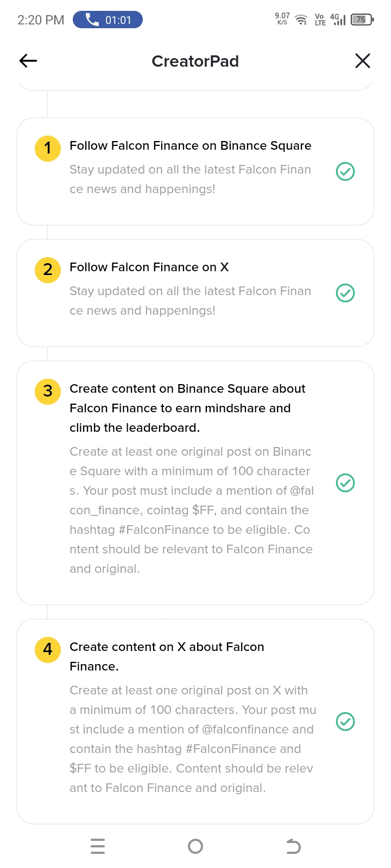Open "Follow Falcon Finance on Binance Square" task

click(x=190, y=146)
